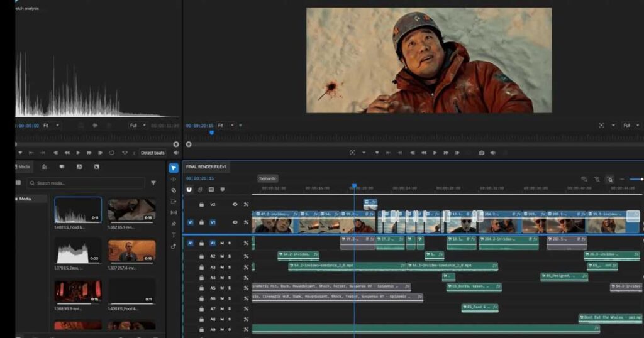Screen dimensions: 644x338
Task: Click the slip tool icon in toolbar
Action: click(174, 212)
